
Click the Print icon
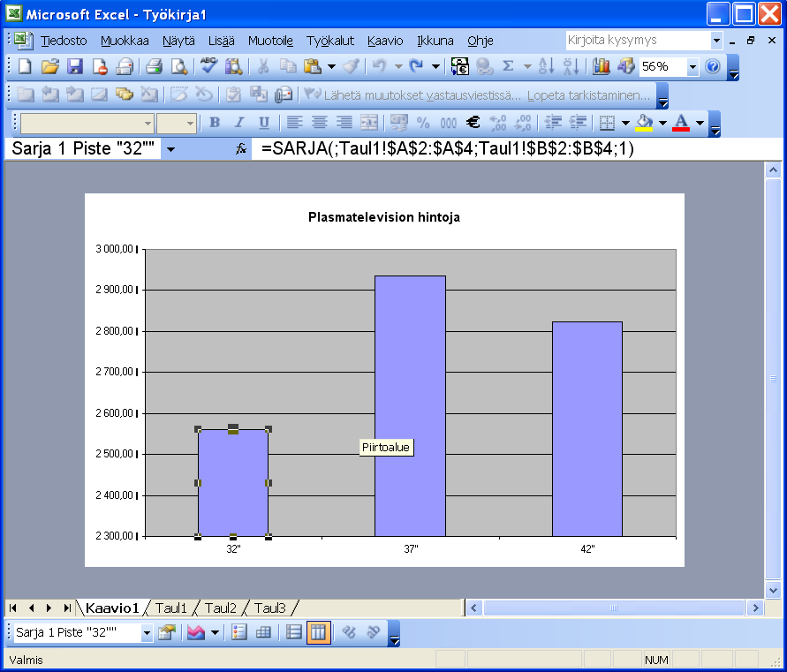(x=154, y=66)
